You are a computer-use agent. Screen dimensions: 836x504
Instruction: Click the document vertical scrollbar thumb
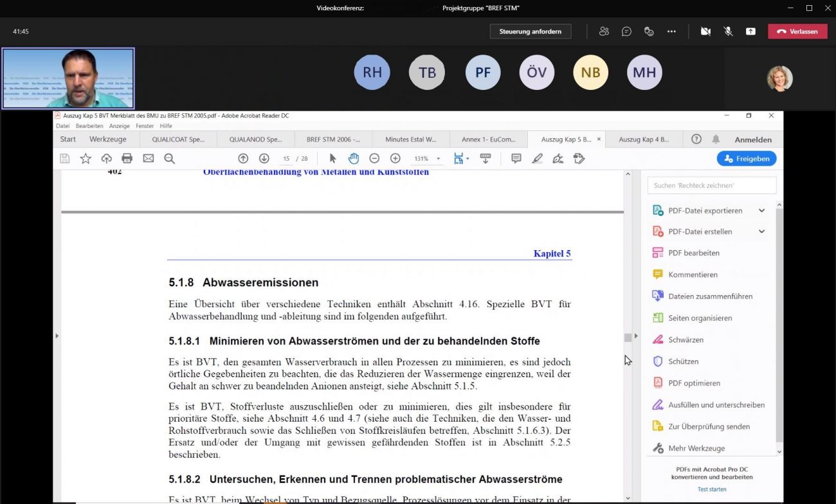[628, 337]
